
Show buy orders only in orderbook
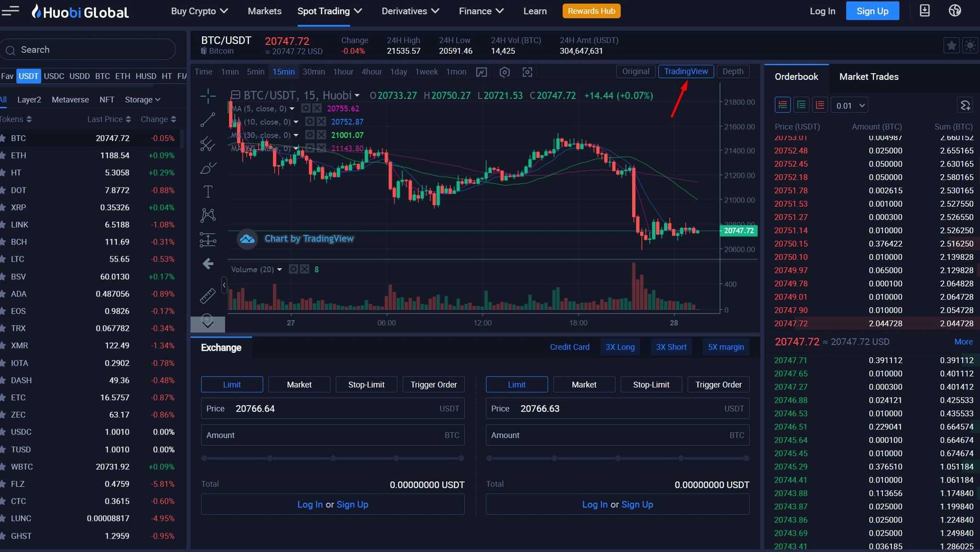(x=802, y=105)
